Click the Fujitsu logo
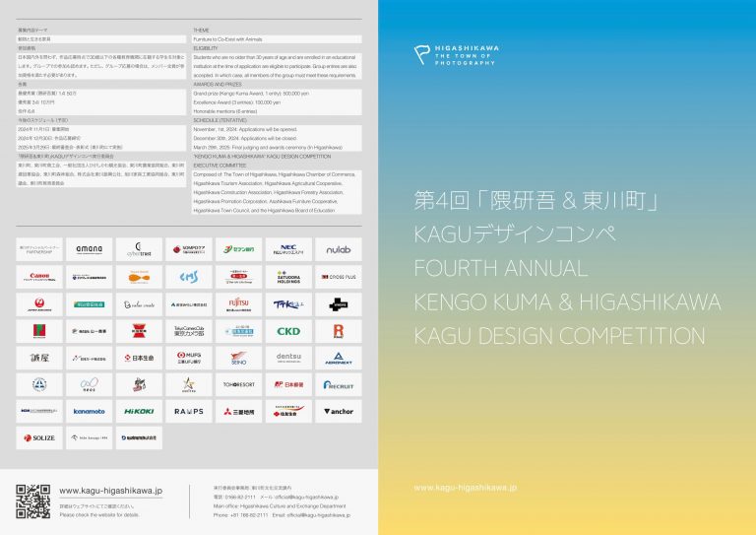Image resolution: width=756 pixels, height=535 pixels. tap(239, 304)
